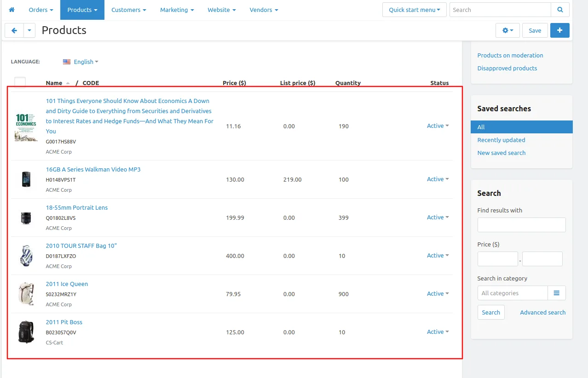Tick the select-all products checkbox
The height and width of the screenshot is (378, 588).
coord(20,82)
